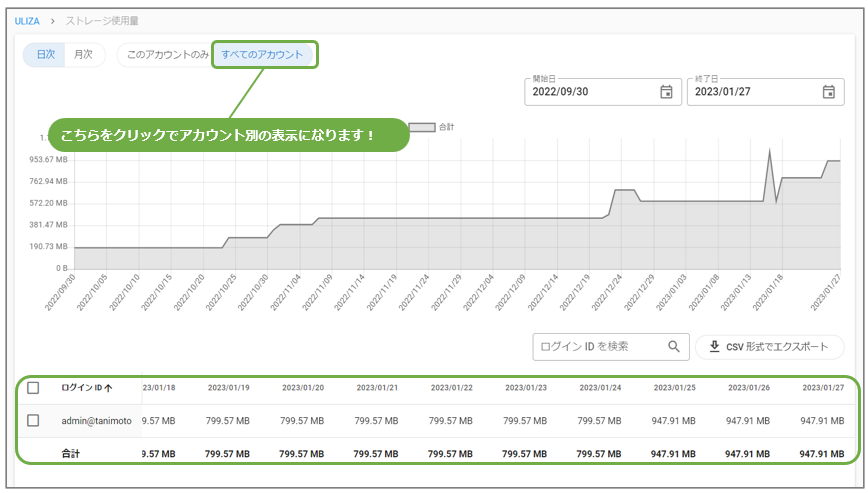Viewport: 868px width, 493px height.
Task: Switch to 月次 monthly view
Action: pyautogui.click(x=84, y=55)
